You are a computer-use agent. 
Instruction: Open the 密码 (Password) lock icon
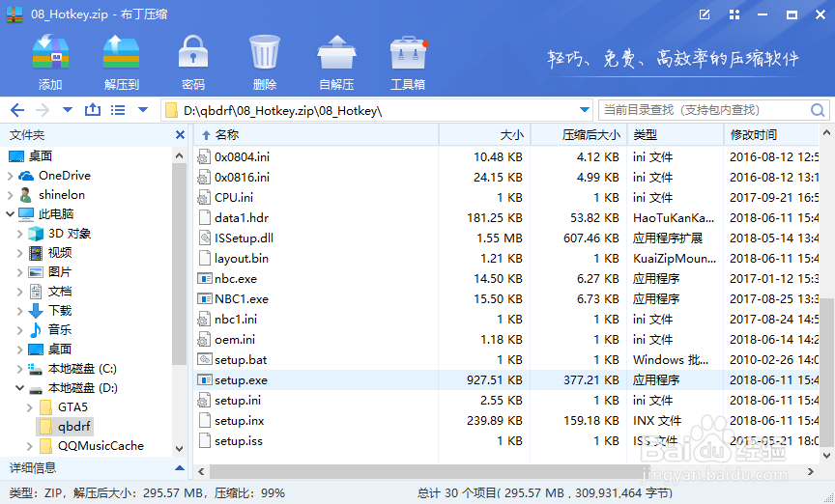192,52
